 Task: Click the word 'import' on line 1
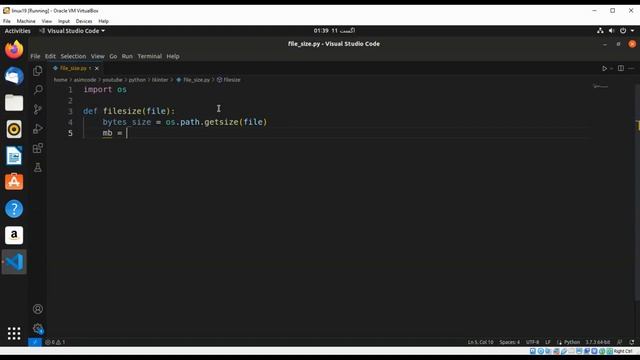(x=98, y=89)
